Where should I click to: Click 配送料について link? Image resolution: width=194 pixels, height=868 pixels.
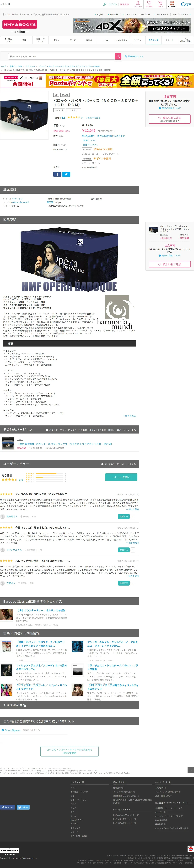coord(90,145)
